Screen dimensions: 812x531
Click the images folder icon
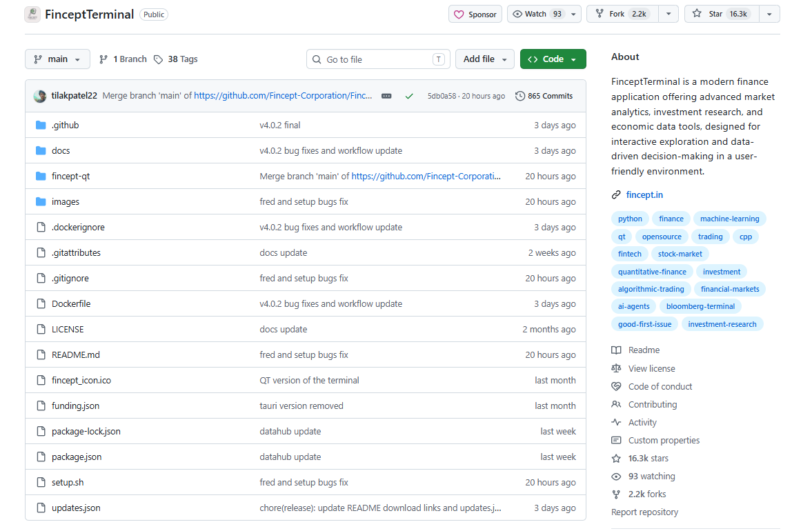[x=41, y=201]
